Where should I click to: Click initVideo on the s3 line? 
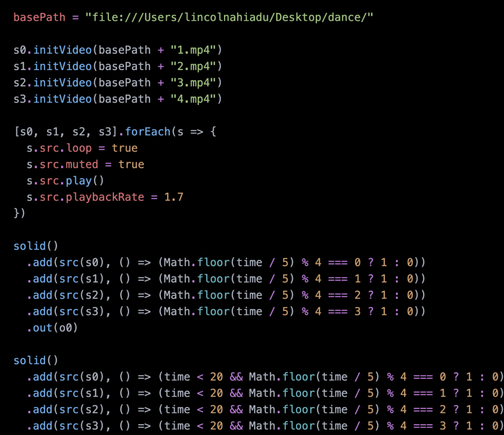pyautogui.click(x=62, y=99)
